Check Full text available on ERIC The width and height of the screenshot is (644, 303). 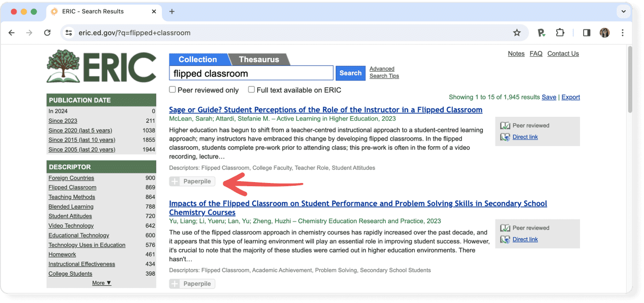coord(252,90)
